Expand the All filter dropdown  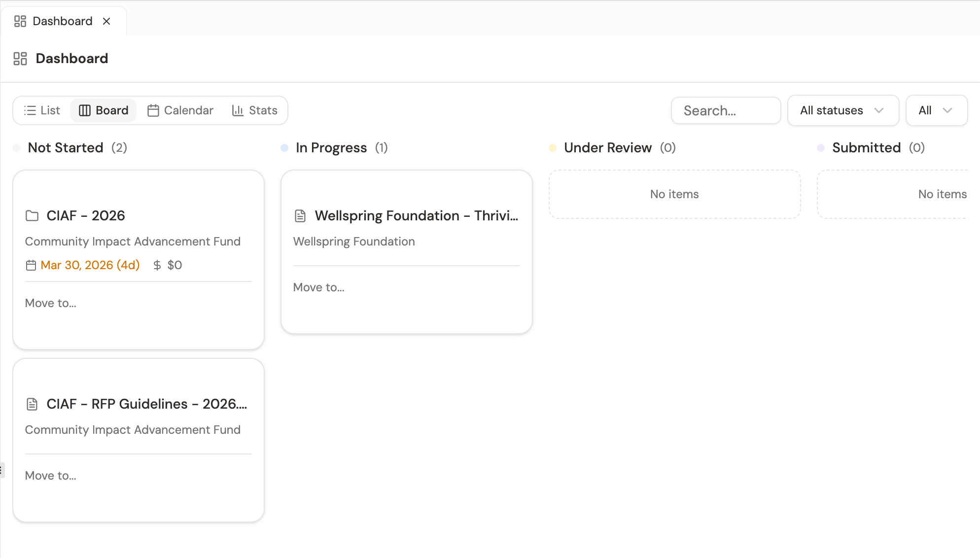(x=936, y=110)
